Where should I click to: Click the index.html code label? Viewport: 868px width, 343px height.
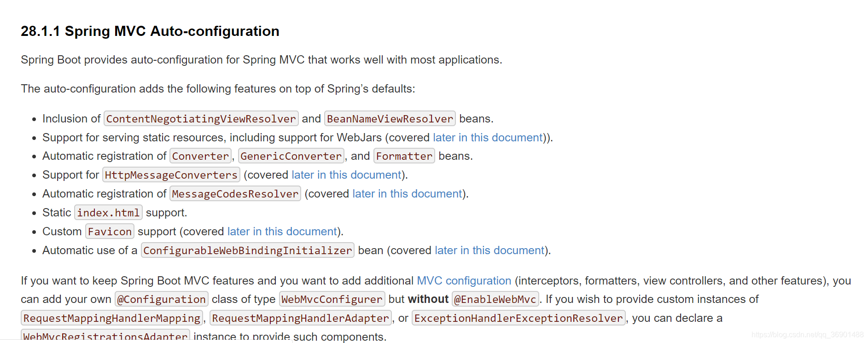[x=108, y=213]
